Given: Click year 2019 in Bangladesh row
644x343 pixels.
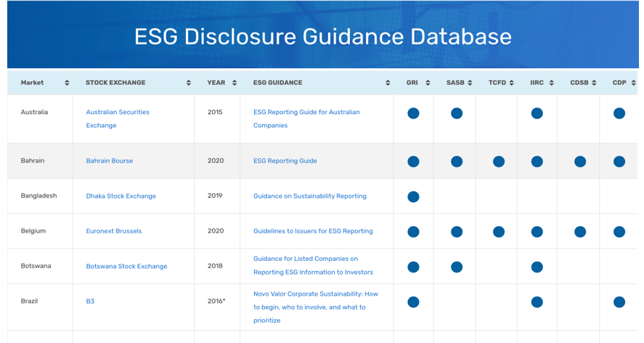Looking at the screenshot, I should [215, 195].
